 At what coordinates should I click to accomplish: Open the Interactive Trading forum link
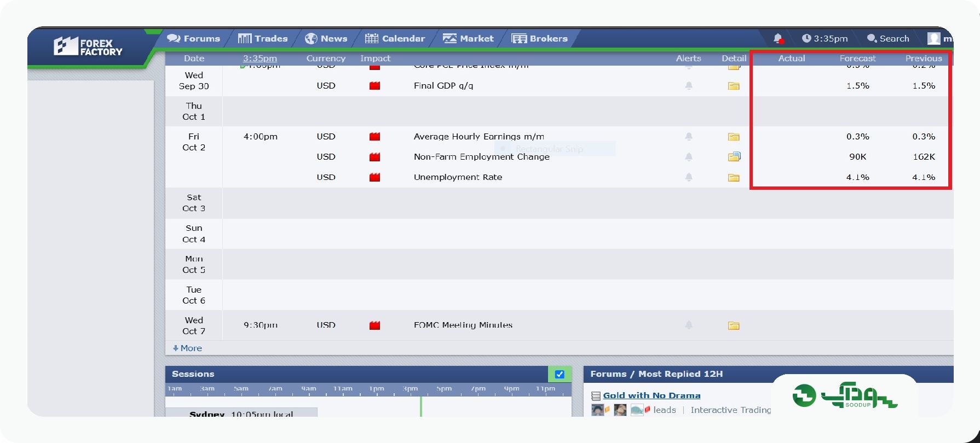[731, 410]
